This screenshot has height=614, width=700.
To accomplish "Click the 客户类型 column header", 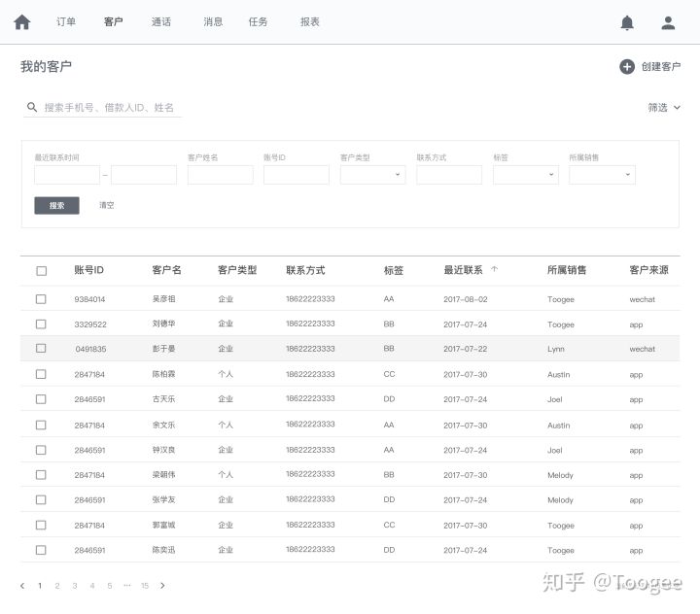I will point(237,270).
